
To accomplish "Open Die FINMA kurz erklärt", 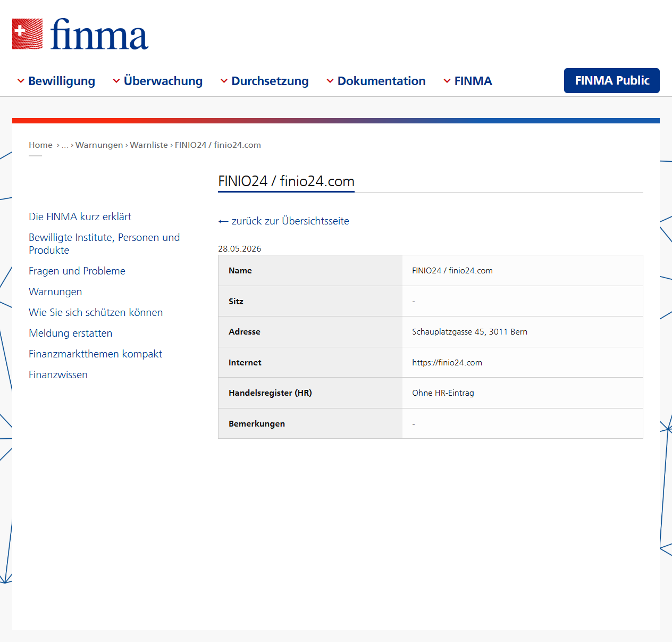I will pos(80,216).
